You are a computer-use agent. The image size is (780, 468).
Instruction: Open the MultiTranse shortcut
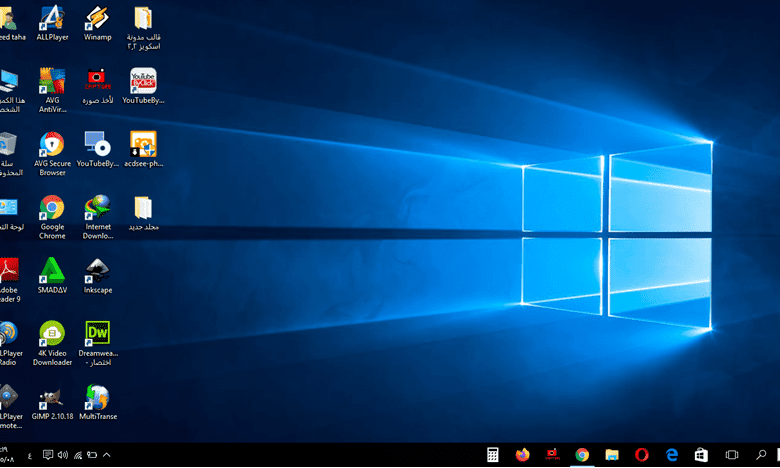[x=98, y=402]
